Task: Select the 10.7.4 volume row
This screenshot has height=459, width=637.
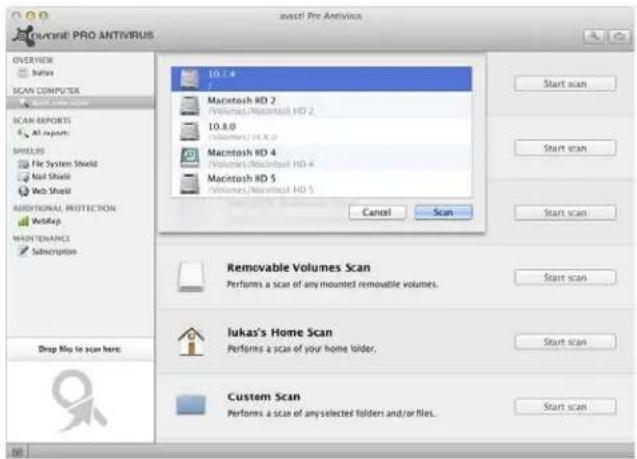Action: pyautogui.click(x=321, y=79)
